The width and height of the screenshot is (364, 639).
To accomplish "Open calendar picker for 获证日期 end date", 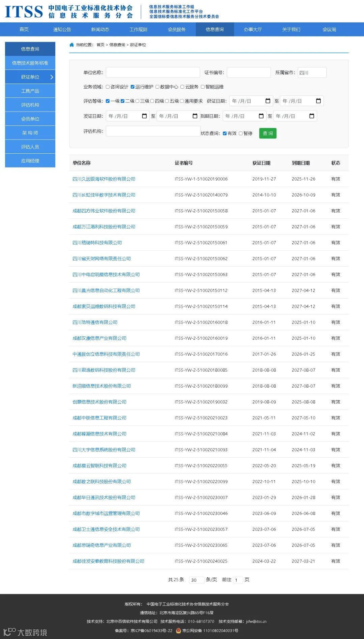I will pos(318,101).
